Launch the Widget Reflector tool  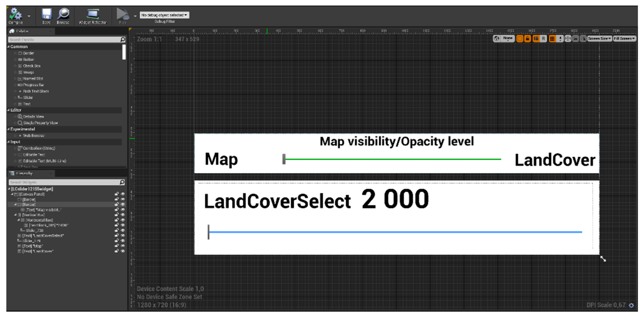[x=93, y=15]
